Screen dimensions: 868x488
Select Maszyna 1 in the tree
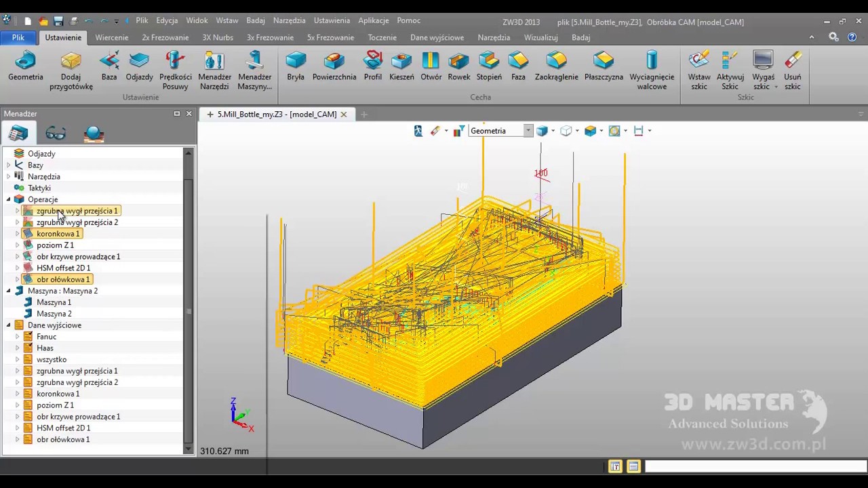point(54,302)
